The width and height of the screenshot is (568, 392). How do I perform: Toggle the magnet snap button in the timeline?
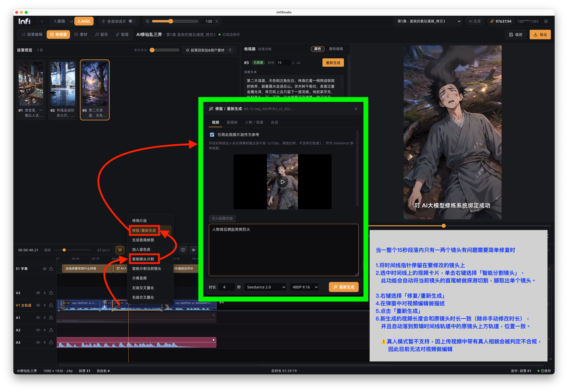tap(120, 250)
